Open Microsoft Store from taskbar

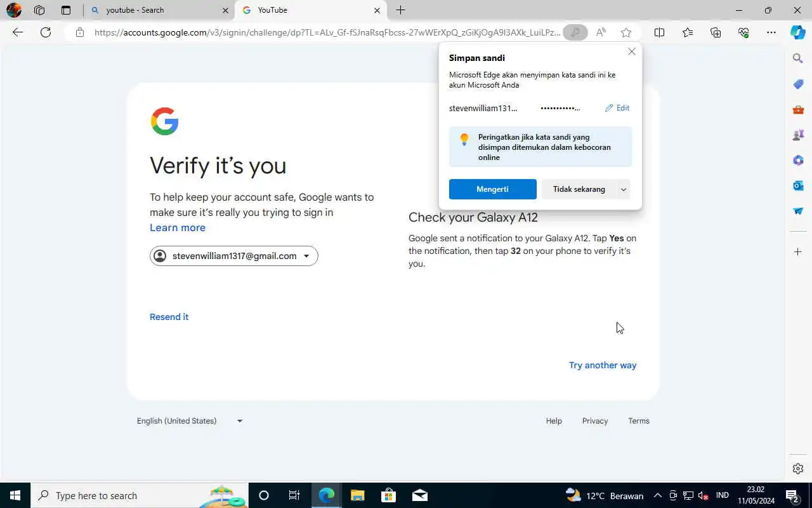388,495
